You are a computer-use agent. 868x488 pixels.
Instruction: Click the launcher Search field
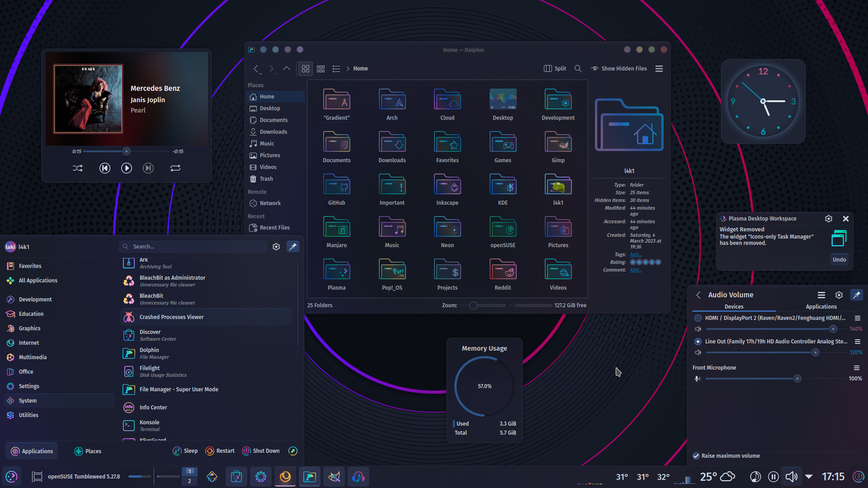[x=193, y=247]
